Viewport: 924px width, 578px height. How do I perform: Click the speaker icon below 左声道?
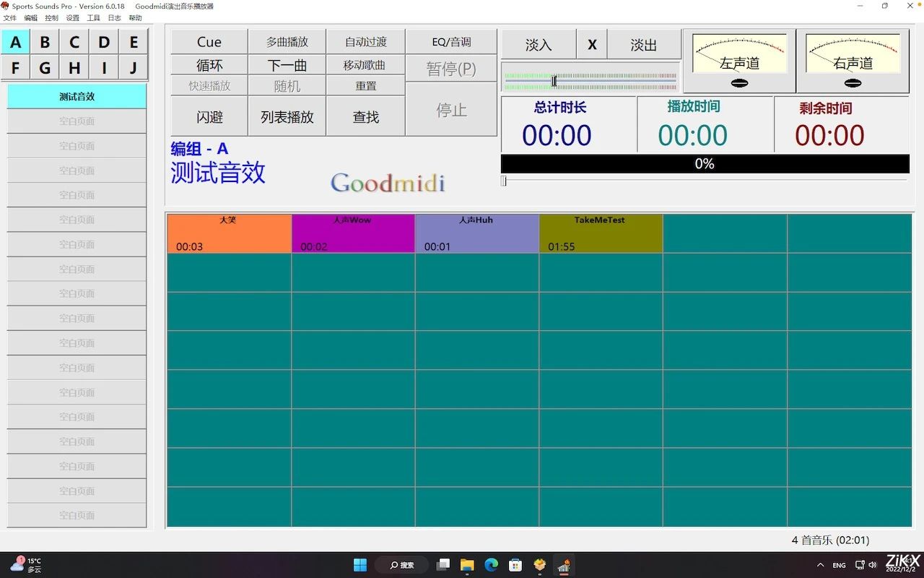click(x=738, y=82)
